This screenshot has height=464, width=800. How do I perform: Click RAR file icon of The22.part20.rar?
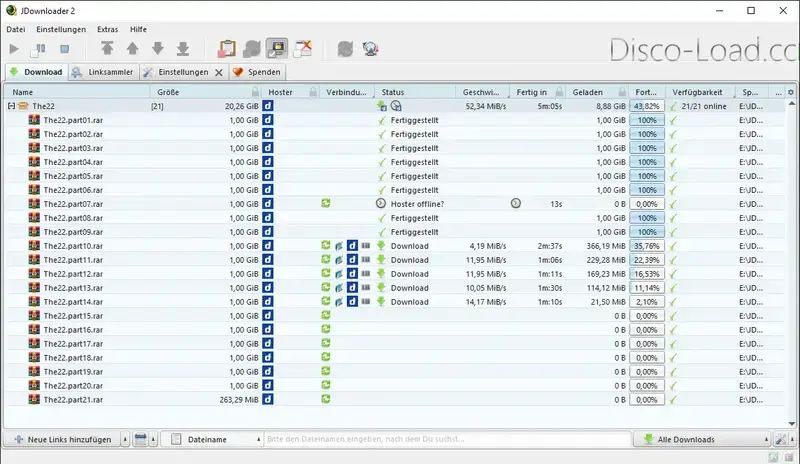[x=34, y=385]
